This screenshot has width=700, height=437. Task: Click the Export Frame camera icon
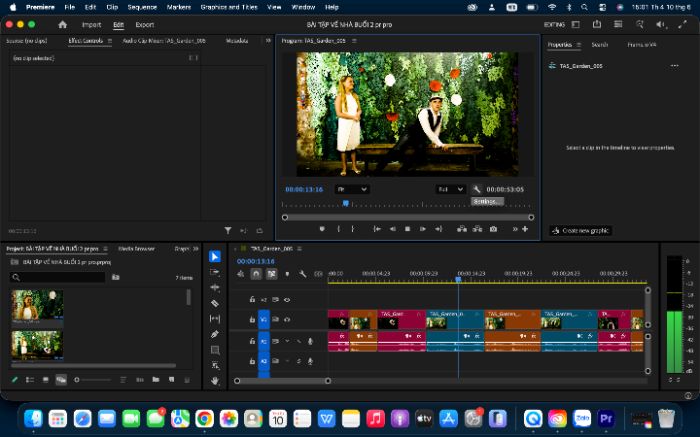[493, 229]
